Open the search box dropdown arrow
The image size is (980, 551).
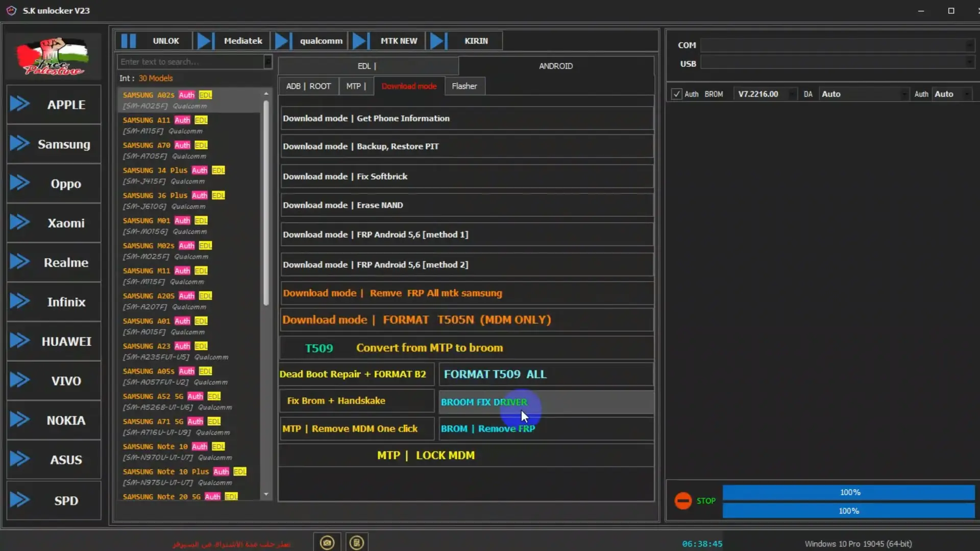pyautogui.click(x=268, y=62)
